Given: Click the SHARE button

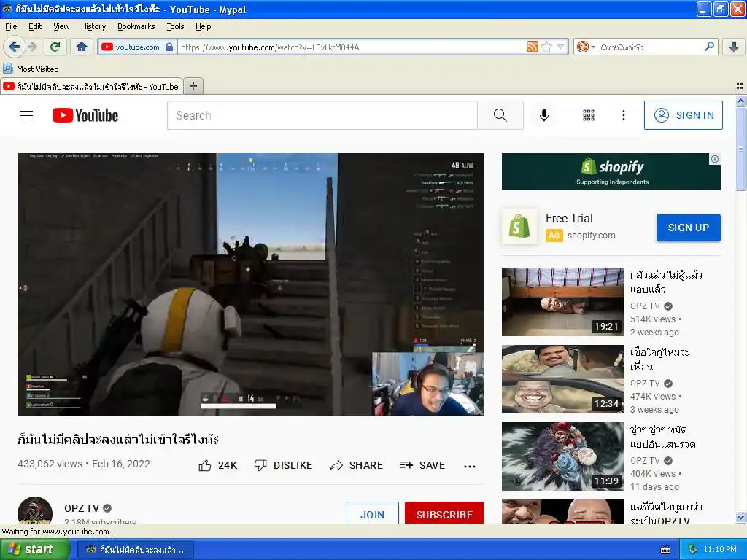Looking at the screenshot, I should point(356,465).
